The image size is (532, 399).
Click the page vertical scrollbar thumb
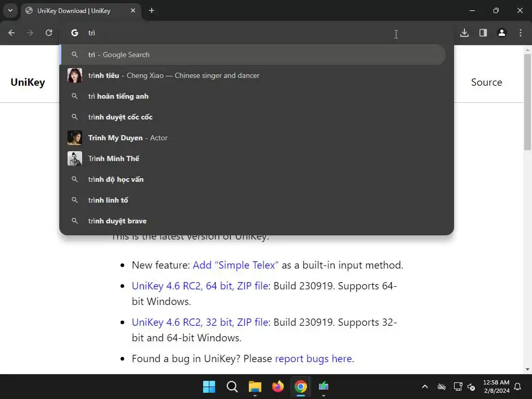(527, 102)
